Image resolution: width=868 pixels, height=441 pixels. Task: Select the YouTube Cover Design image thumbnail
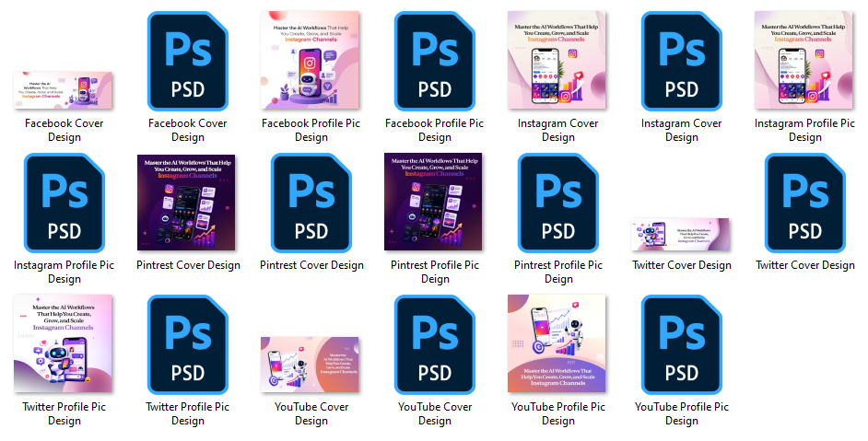pos(310,365)
